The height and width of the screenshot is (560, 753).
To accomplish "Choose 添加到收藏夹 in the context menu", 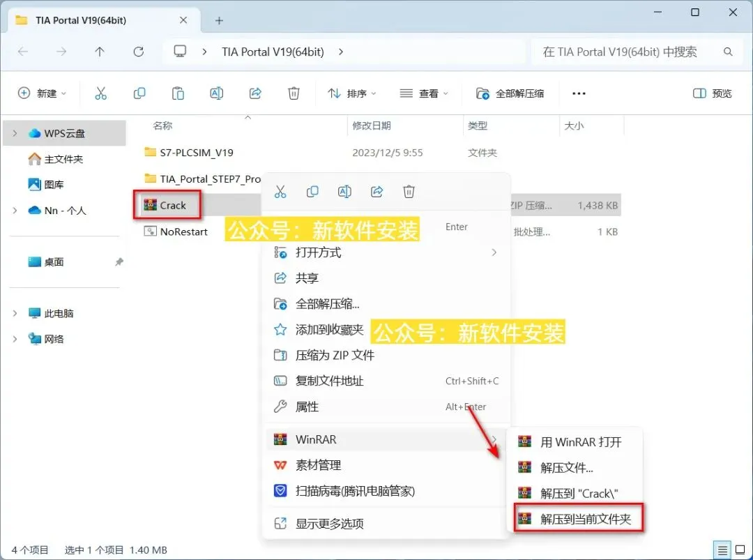I will (386, 329).
